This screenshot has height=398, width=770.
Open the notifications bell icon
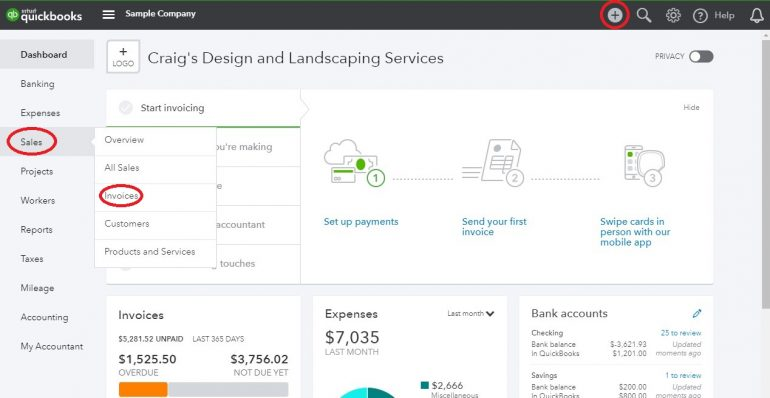point(757,16)
